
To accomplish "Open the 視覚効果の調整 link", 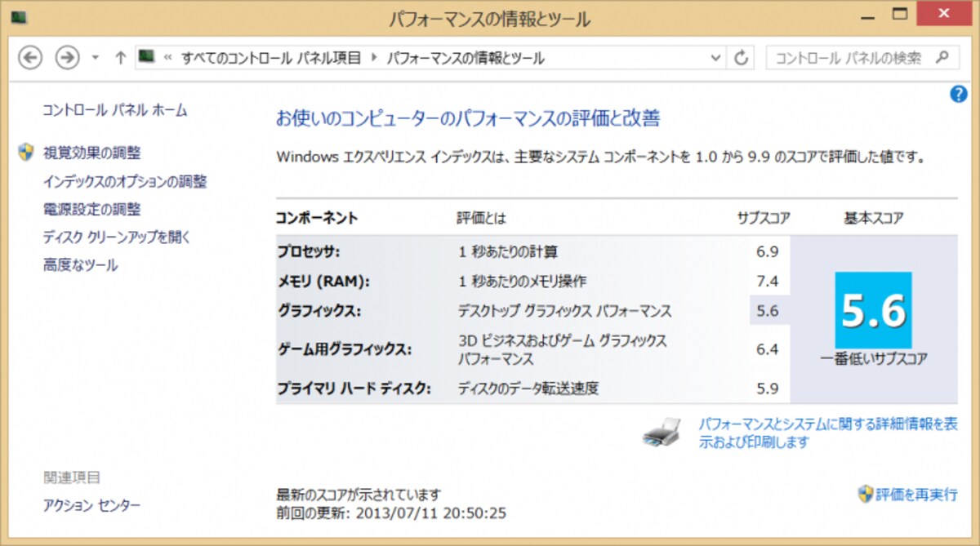I will point(91,153).
